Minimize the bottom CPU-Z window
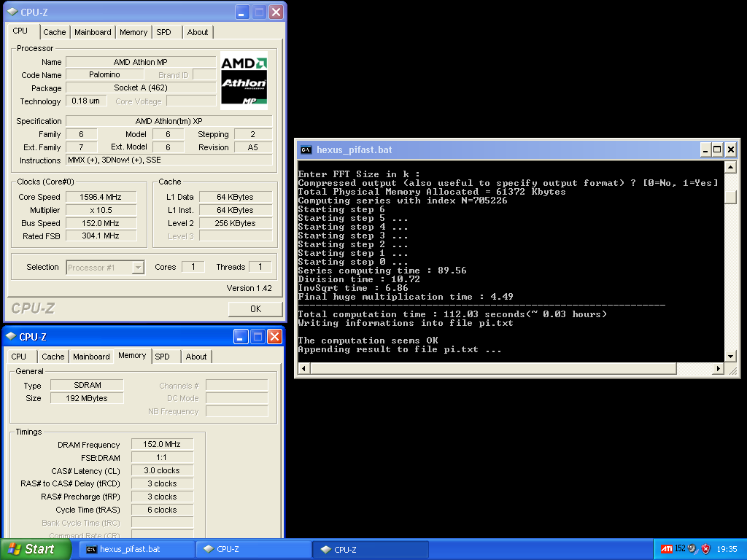747x560 pixels. tap(241, 337)
